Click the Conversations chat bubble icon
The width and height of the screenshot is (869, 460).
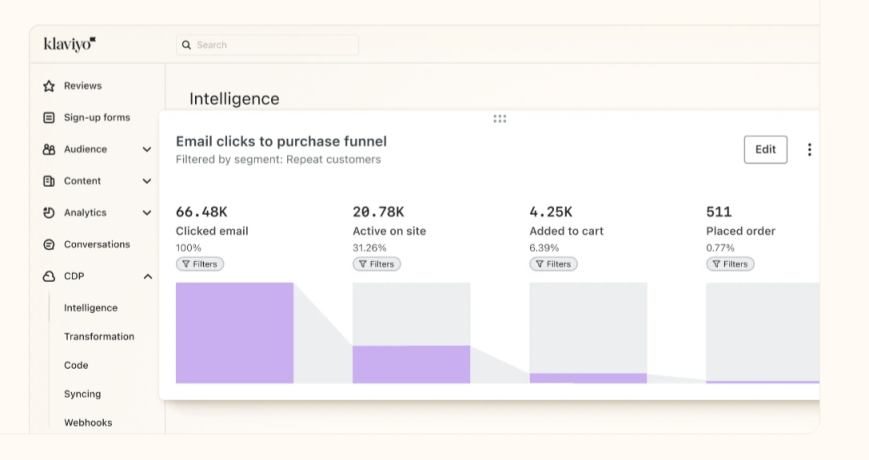[49, 245]
